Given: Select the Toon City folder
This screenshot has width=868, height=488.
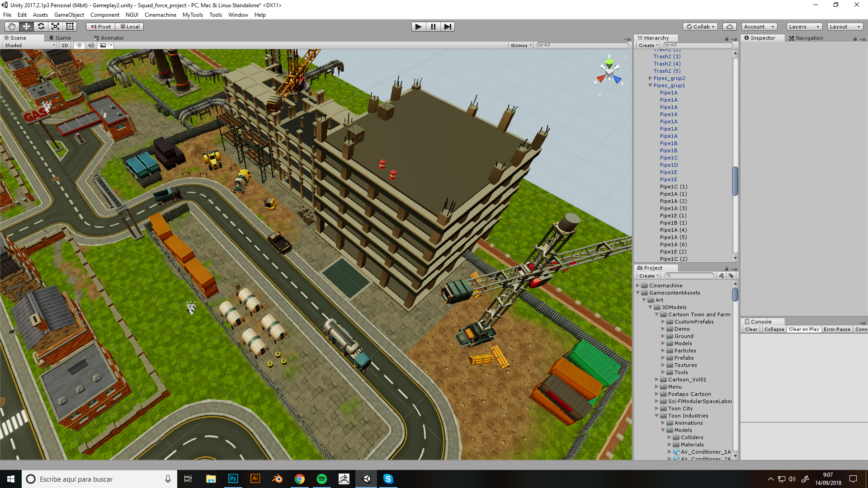Looking at the screenshot, I should (x=680, y=408).
